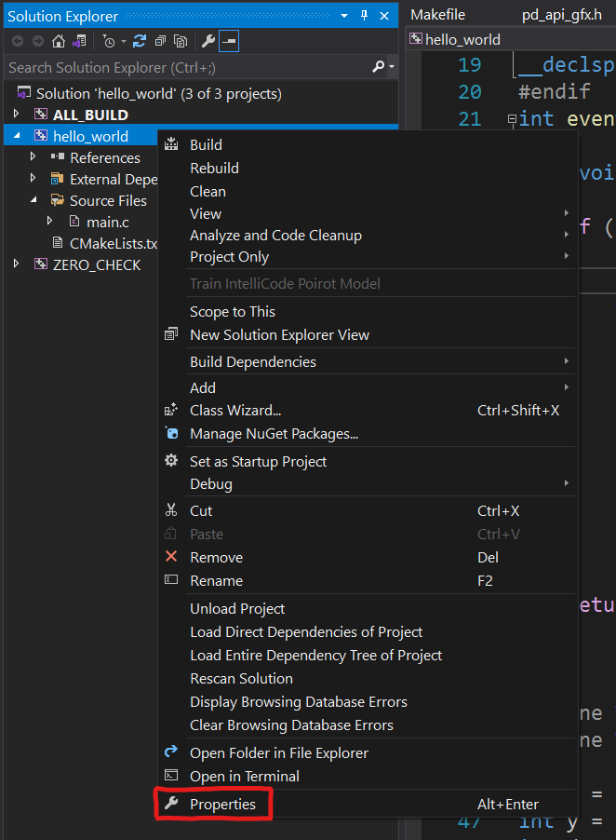
Task: Open the Build Dependencies submenu
Action: pyautogui.click(x=368, y=361)
